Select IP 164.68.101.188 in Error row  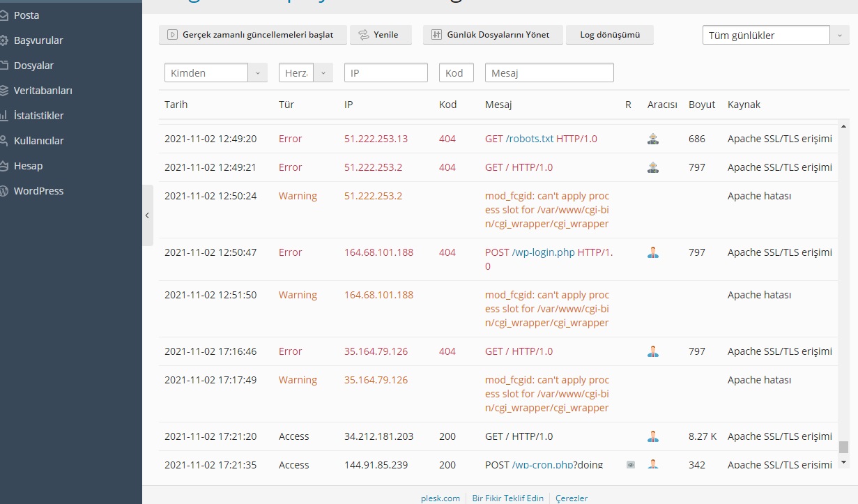[378, 252]
